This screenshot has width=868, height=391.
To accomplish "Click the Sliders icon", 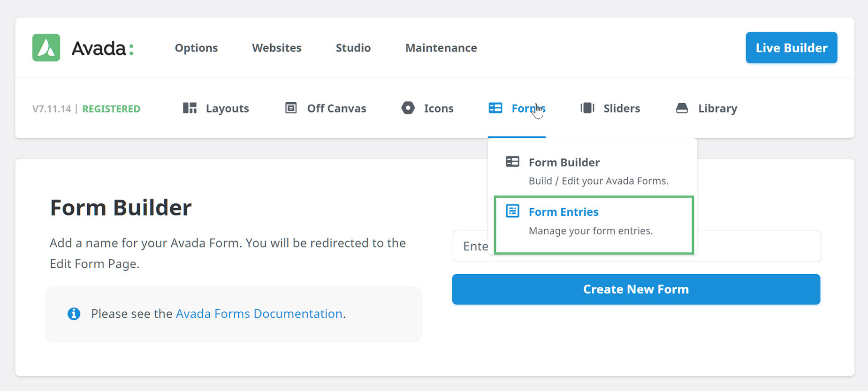I will point(587,108).
